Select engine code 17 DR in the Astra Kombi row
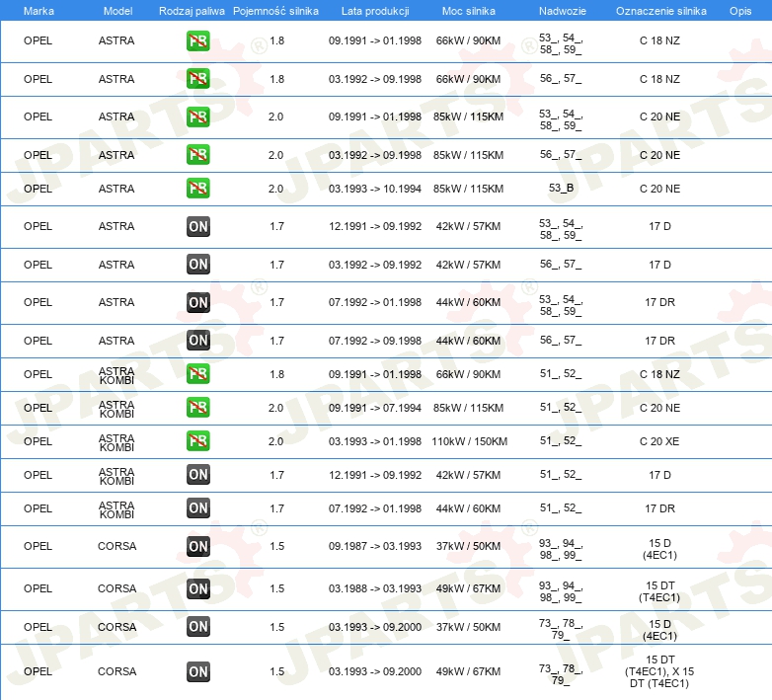The image size is (772, 700). click(x=659, y=508)
